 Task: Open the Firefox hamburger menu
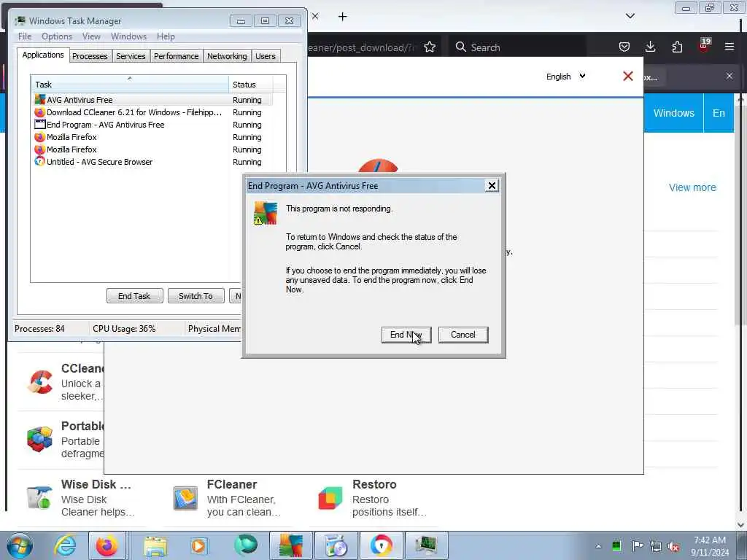(x=729, y=47)
